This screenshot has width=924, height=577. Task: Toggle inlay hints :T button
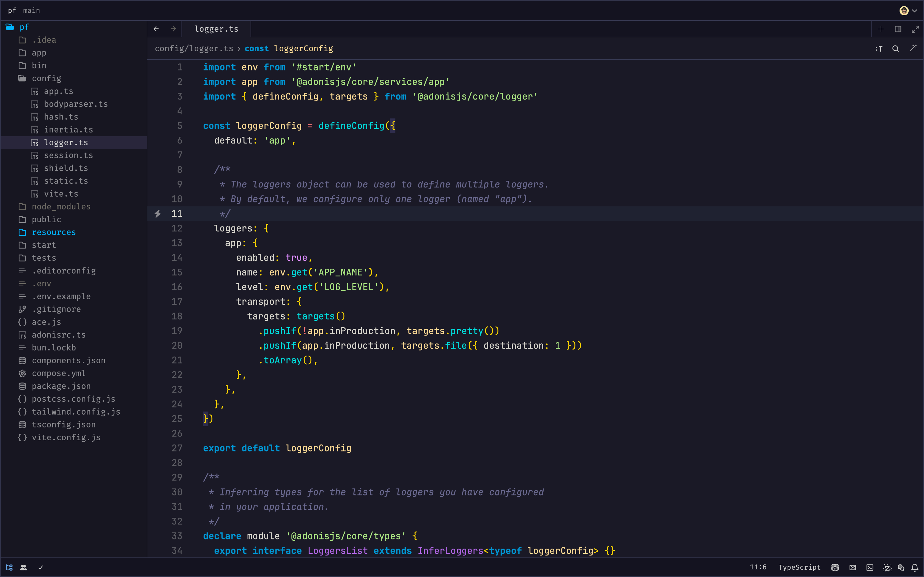point(878,49)
